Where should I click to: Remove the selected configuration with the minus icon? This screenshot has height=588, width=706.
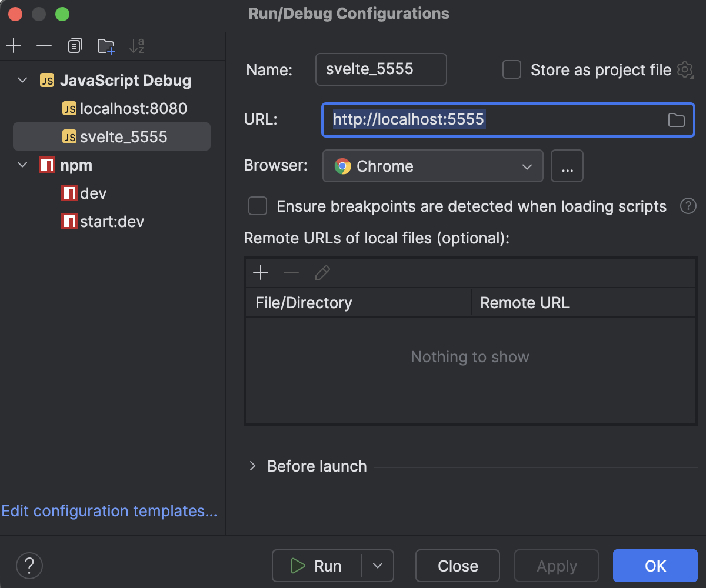(x=43, y=45)
